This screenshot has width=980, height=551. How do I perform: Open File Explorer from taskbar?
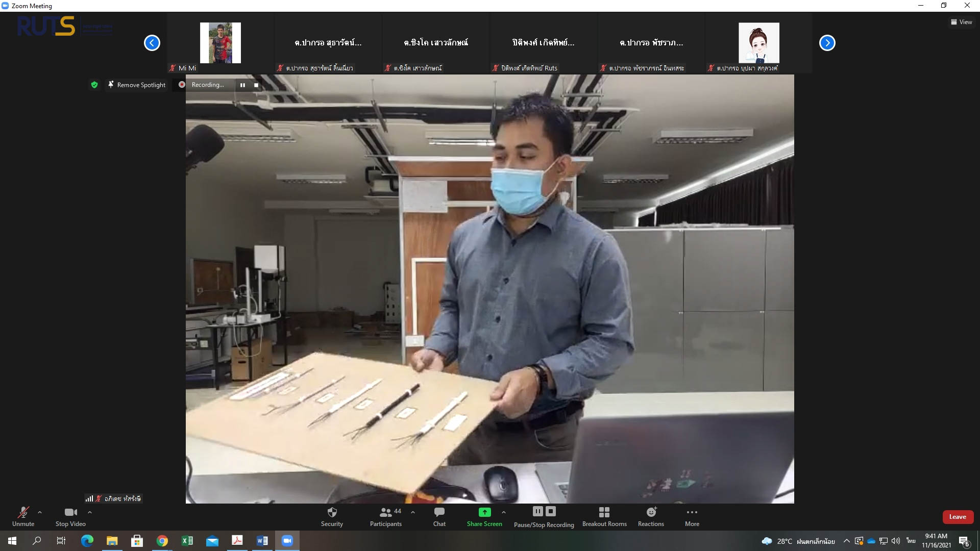click(x=112, y=541)
